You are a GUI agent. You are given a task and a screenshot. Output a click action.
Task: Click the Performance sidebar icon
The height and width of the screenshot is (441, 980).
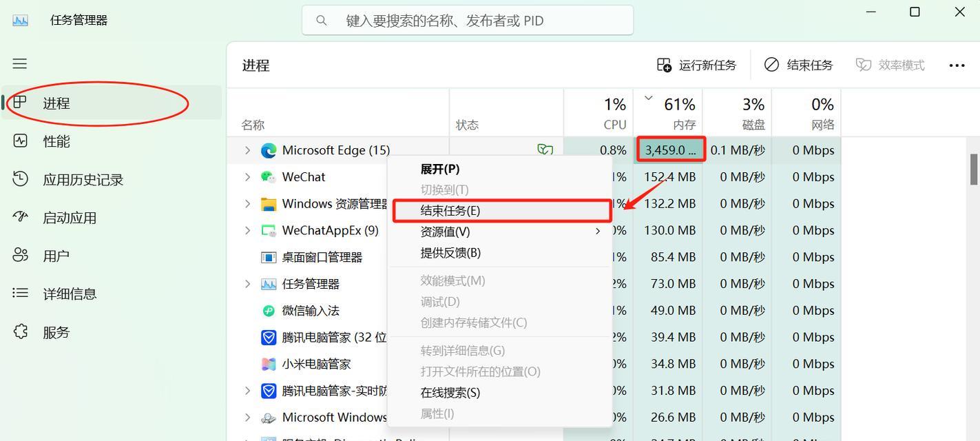[20, 141]
